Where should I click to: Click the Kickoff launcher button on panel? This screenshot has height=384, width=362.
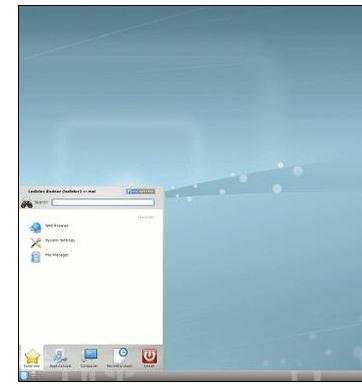[25, 376]
